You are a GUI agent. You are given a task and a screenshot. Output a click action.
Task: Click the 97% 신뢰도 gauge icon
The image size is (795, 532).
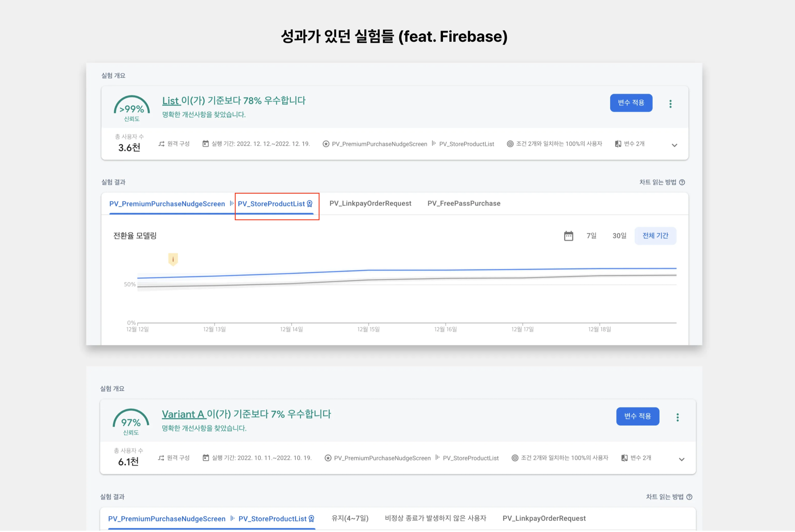click(x=131, y=422)
